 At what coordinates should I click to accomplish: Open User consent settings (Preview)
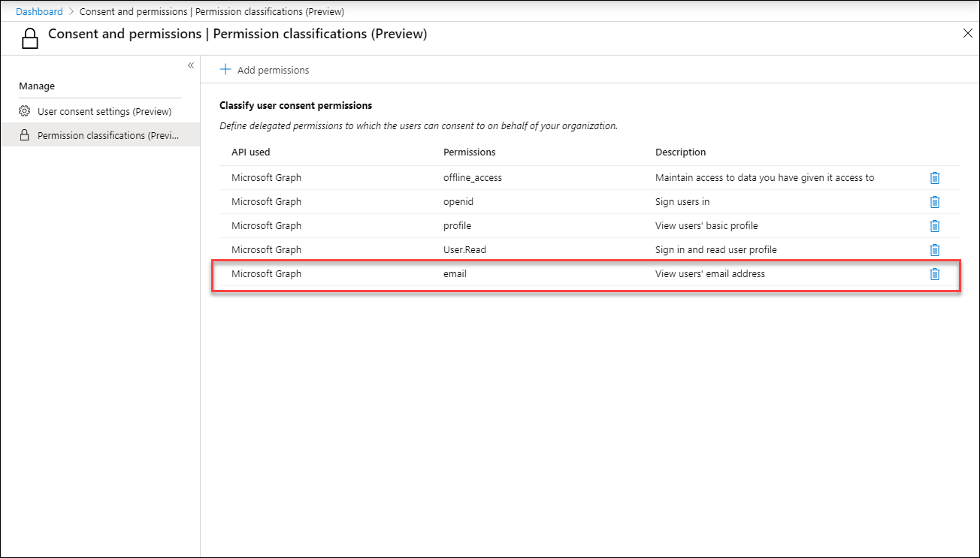click(104, 111)
